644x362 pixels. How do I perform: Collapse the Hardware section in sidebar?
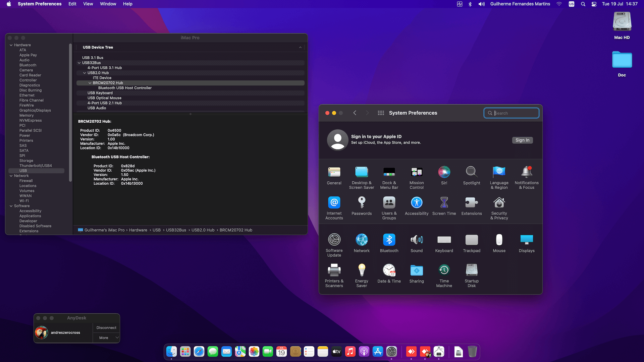point(11,45)
